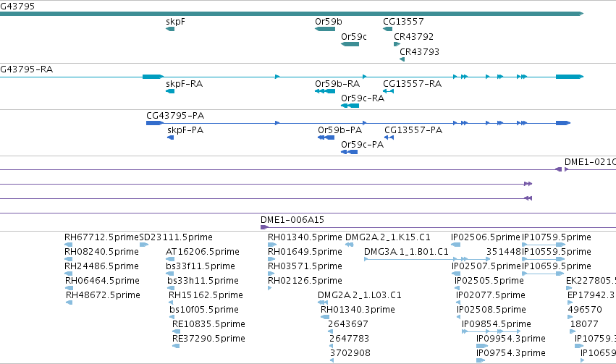Click the 18077 feature label
This screenshot has width=616, height=364.
(584, 324)
